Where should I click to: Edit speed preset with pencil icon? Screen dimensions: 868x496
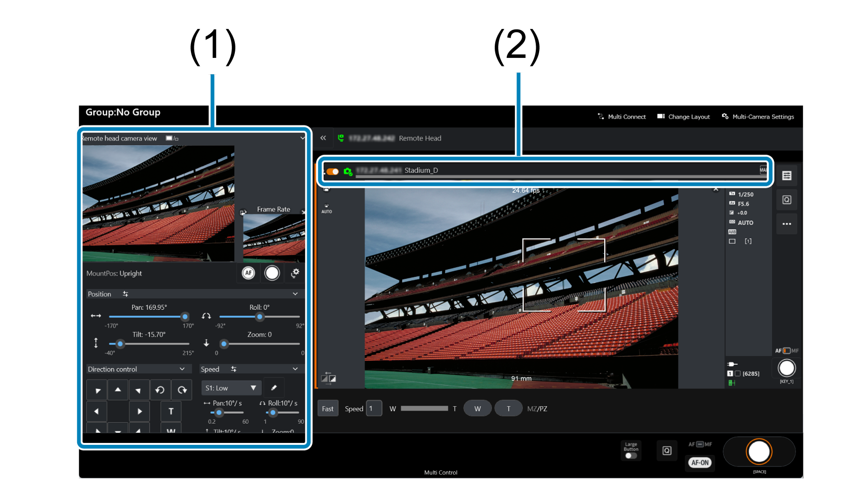click(x=274, y=388)
